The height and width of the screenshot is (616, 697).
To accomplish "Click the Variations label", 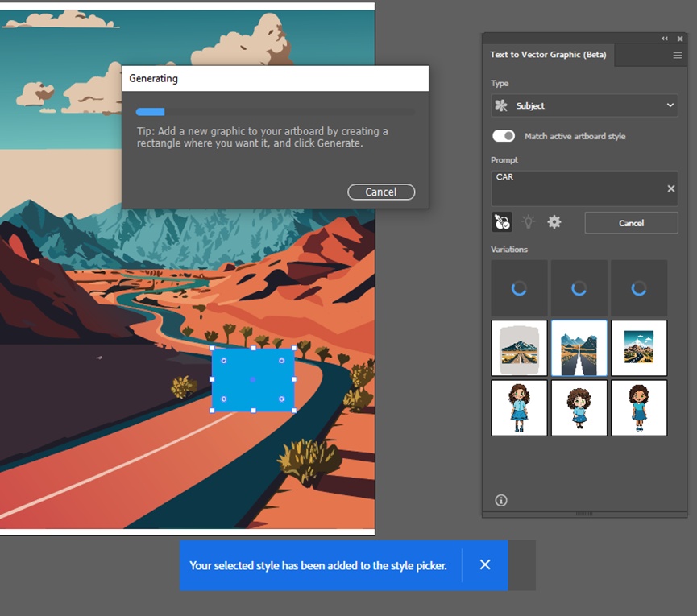I will [509, 250].
